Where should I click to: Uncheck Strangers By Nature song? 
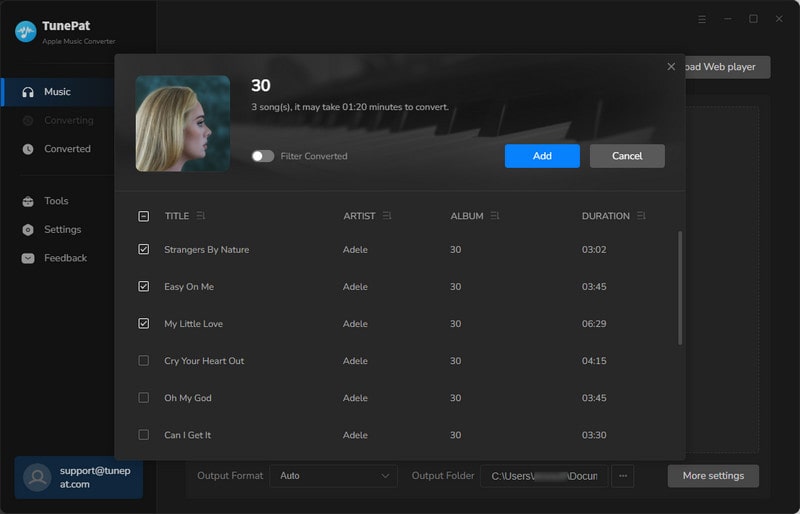(x=143, y=249)
